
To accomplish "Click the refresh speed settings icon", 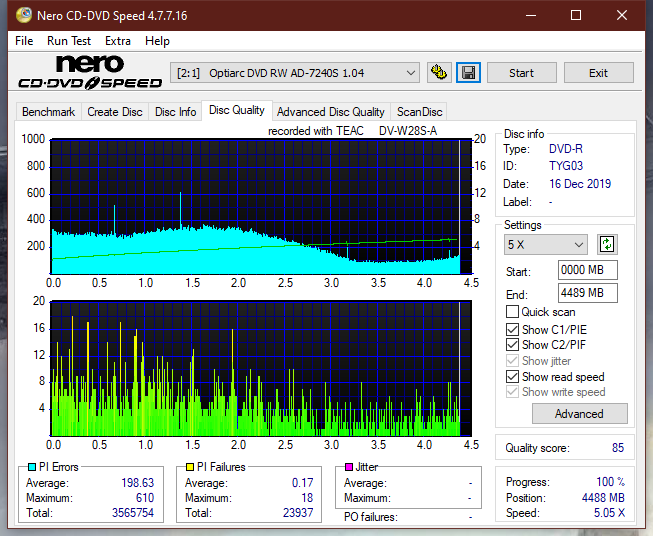I will tap(607, 244).
